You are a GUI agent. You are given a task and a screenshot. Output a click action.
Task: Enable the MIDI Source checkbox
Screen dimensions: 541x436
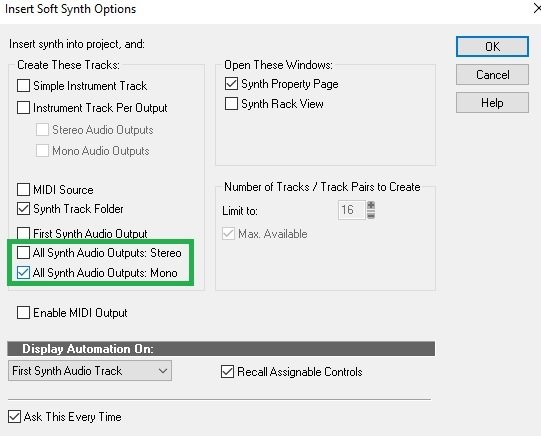click(x=23, y=189)
